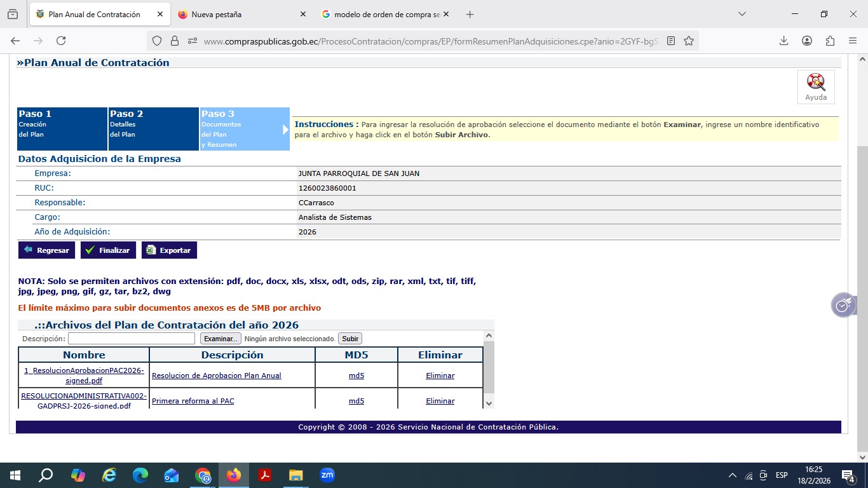Screen dimensions: 868x488
Task: Export the plan with Exportar button
Action: (169, 250)
